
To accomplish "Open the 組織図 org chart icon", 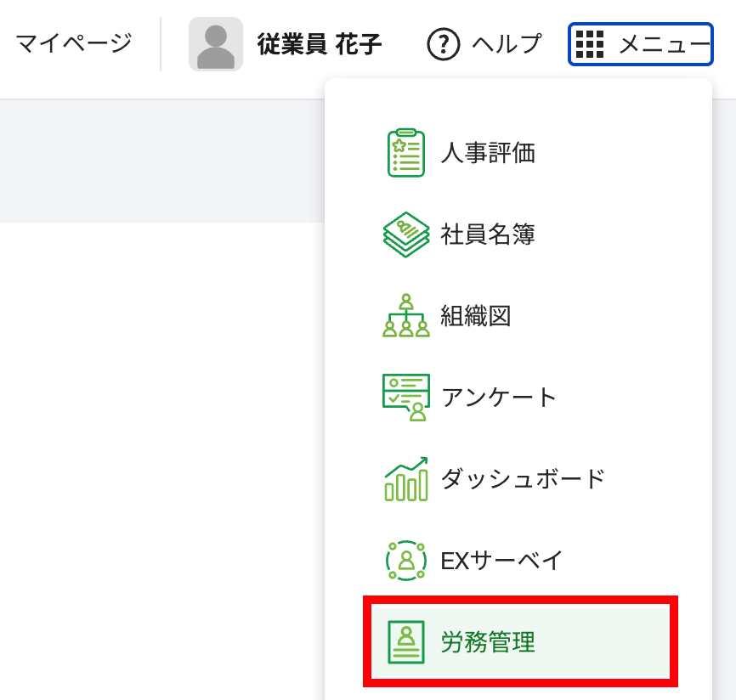I will (405, 316).
